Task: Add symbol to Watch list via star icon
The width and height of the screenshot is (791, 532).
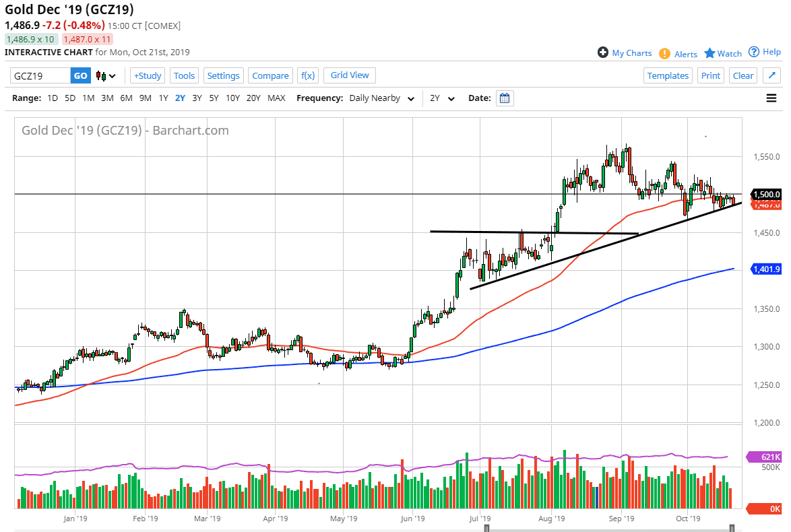Action: click(710, 53)
